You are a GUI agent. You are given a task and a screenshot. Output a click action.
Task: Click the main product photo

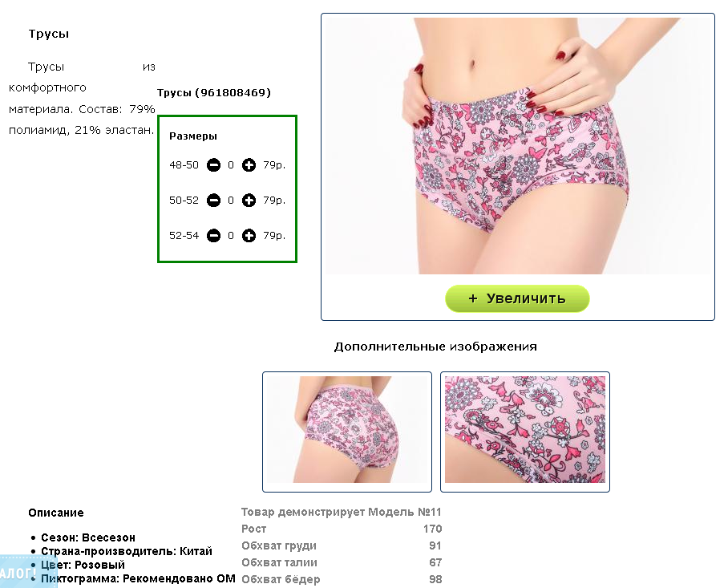click(x=518, y=146)
